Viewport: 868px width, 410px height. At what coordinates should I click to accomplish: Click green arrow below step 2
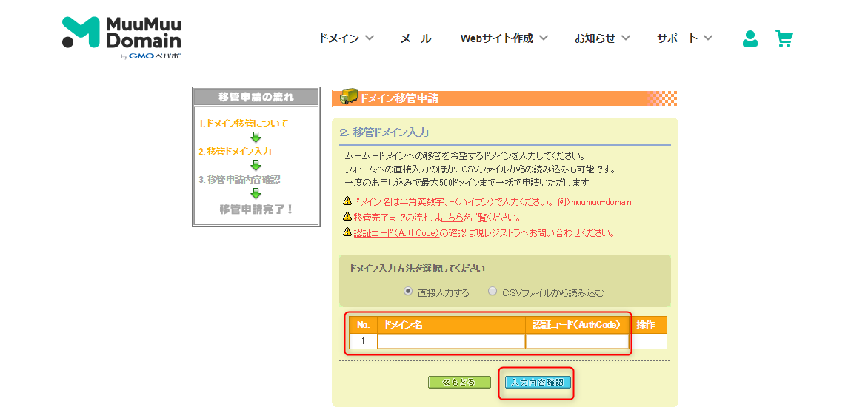click(256, 165)
